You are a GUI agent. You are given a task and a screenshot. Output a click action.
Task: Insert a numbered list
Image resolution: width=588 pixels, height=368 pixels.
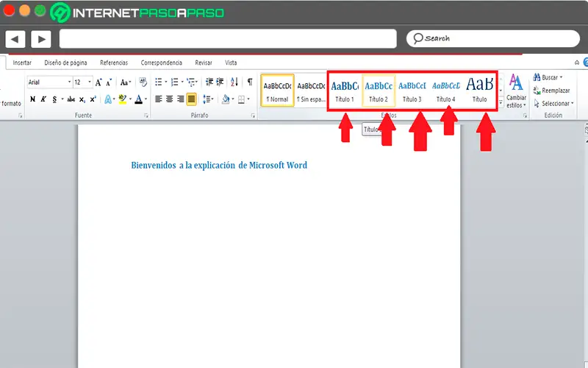pos(175,82)
